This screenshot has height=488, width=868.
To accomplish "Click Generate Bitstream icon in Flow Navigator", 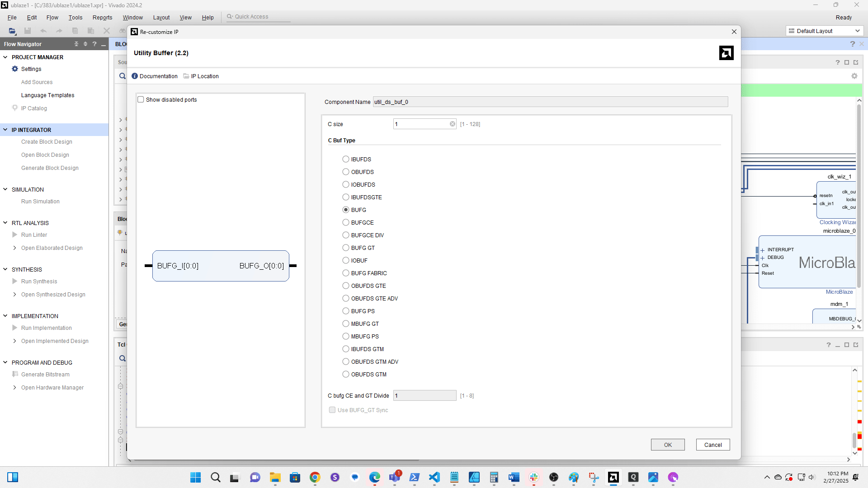I will (15, 374).
